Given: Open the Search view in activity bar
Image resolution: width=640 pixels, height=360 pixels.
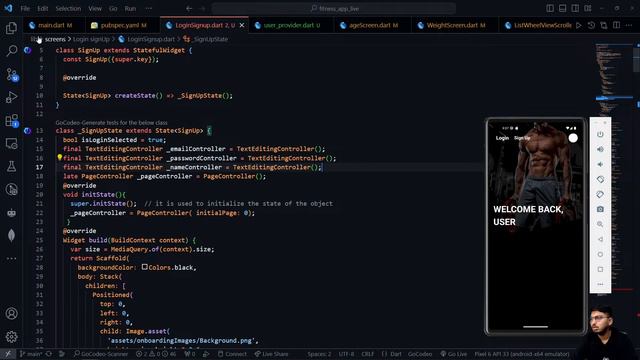Looking at the screenshot, I should coord(11,51).
